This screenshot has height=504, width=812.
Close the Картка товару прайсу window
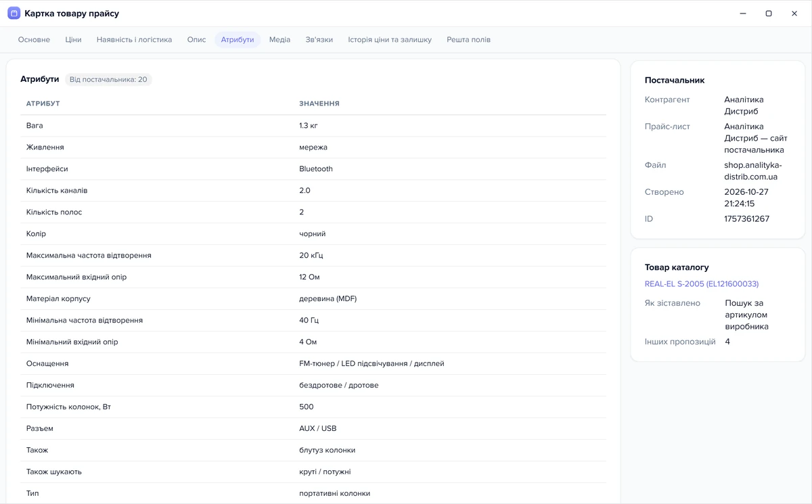click(794, 14)
